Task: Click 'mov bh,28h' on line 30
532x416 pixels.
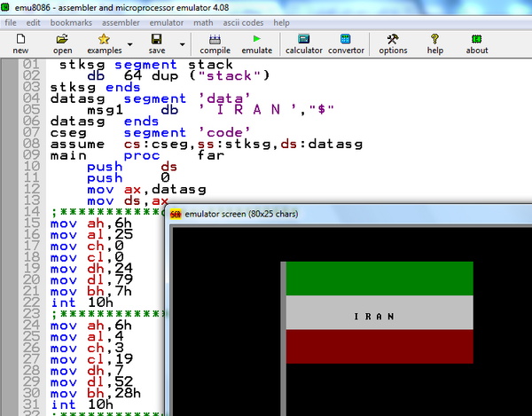Action: [96, 394]
